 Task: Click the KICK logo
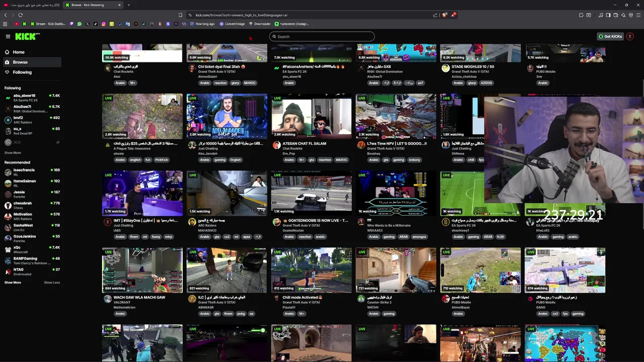27,36
